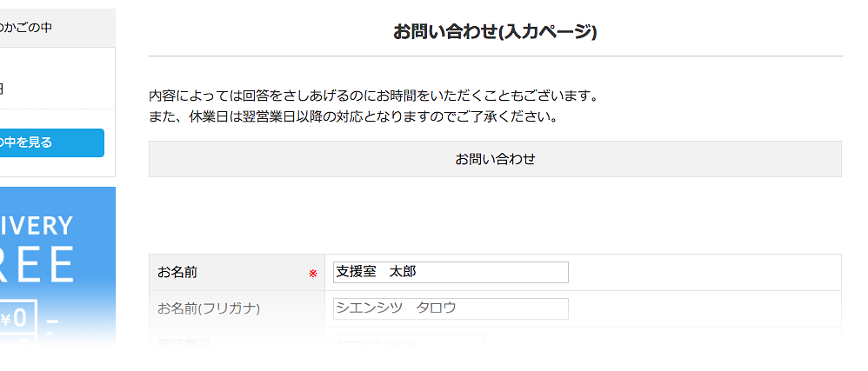Screen dimensions: 868x371
Task: Focus the フリガナ name input field
Action: pos(451,308)
